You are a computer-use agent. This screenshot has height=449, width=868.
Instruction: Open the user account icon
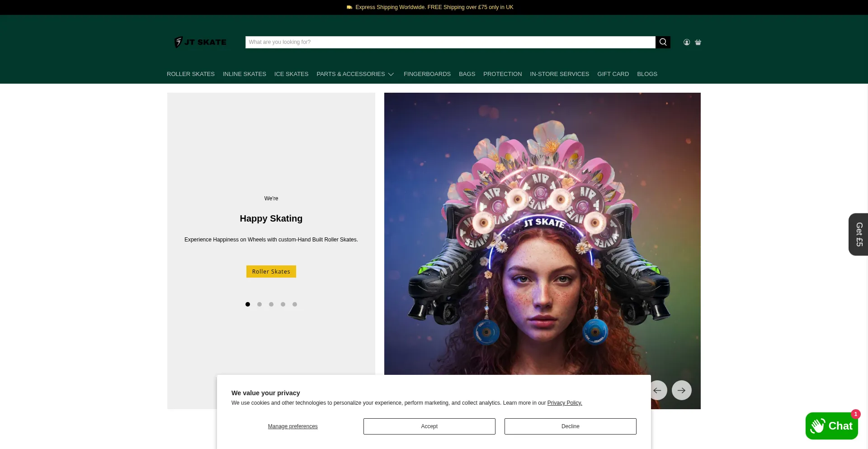[x=687, y=42]
